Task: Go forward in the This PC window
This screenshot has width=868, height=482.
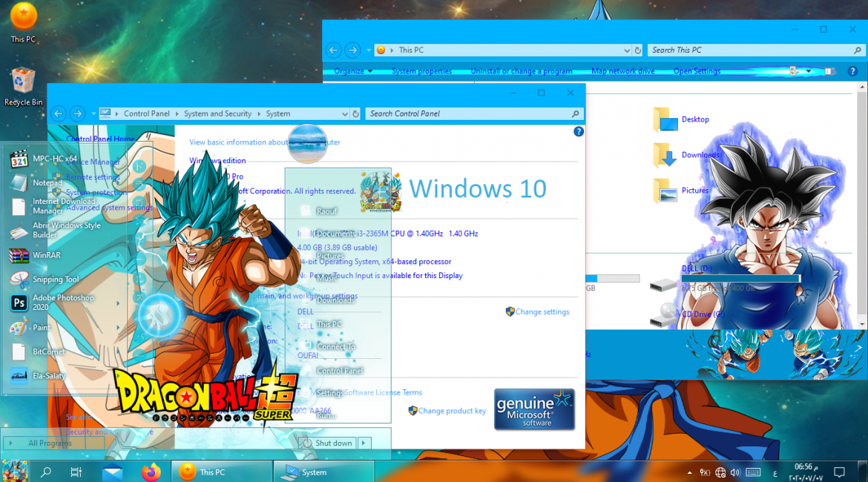Action: pos(352,50)
